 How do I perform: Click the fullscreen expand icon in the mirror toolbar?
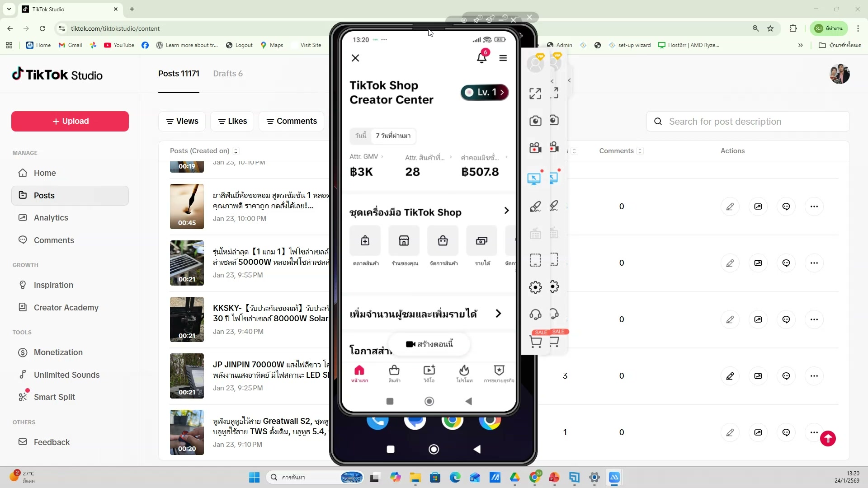tap(535, 94)
